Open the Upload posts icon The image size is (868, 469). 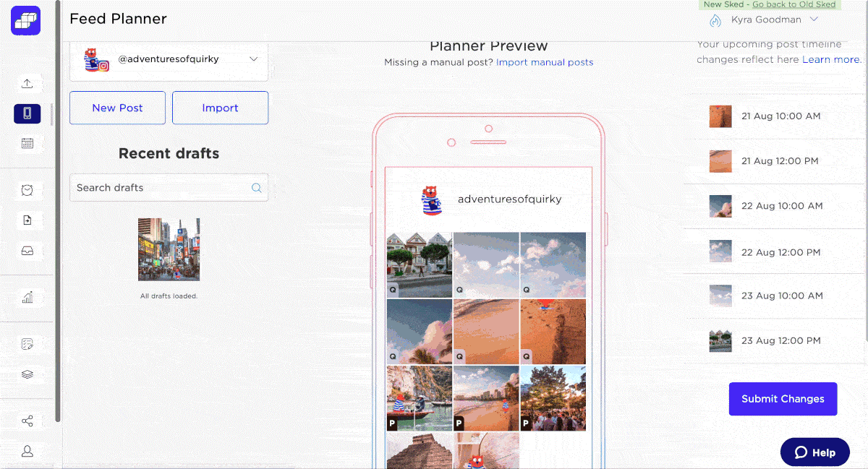coord(27,83)
